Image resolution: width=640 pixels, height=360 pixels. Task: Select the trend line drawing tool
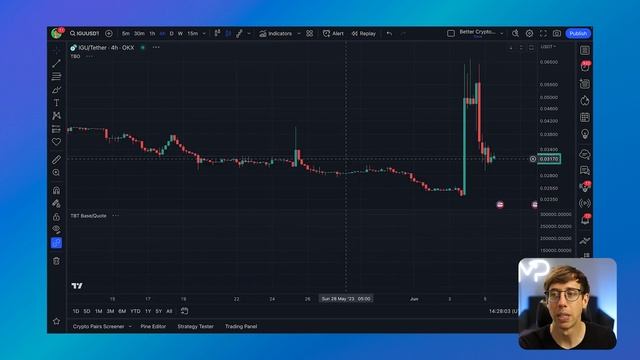pos(56,63)
